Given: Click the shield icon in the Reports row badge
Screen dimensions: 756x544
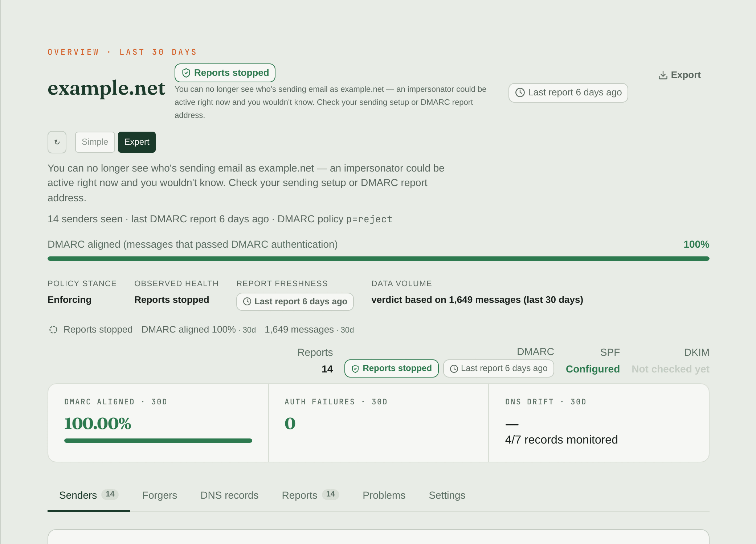Looking at the screenshot, I should click(355, 368).
